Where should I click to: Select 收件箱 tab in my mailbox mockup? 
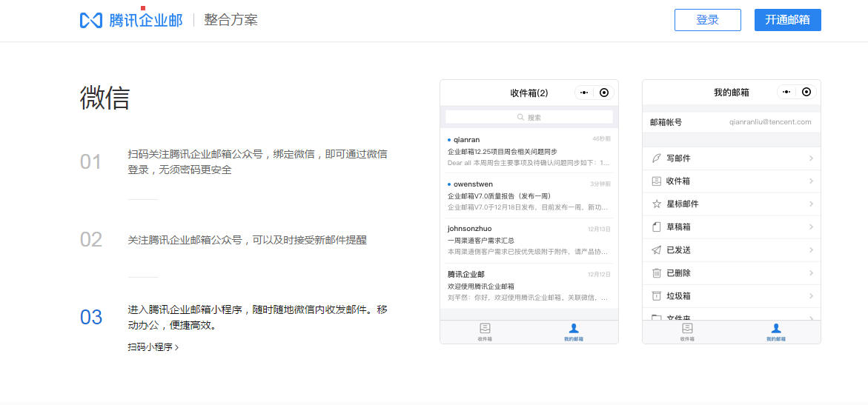pos(687,332)
